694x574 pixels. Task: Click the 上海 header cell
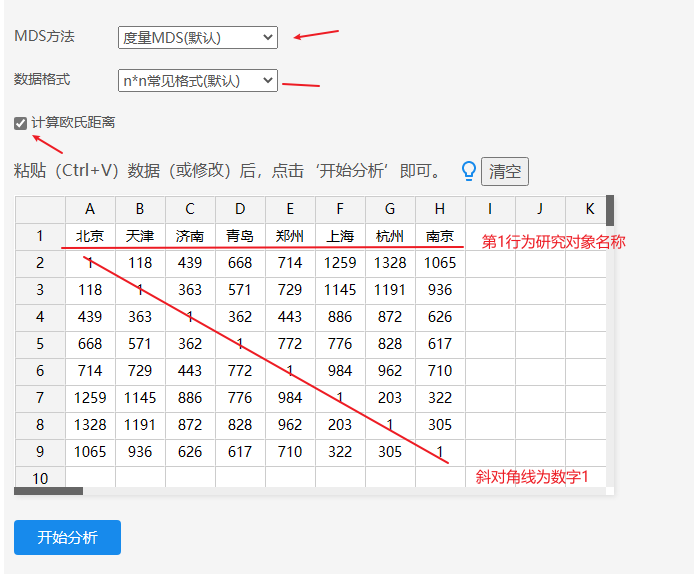340,236
